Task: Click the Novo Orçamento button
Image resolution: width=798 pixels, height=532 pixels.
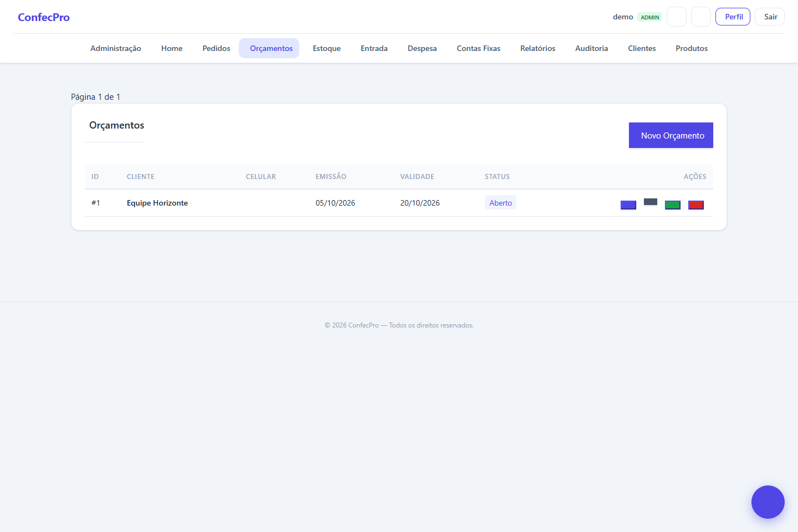Action: coord(671,135)
